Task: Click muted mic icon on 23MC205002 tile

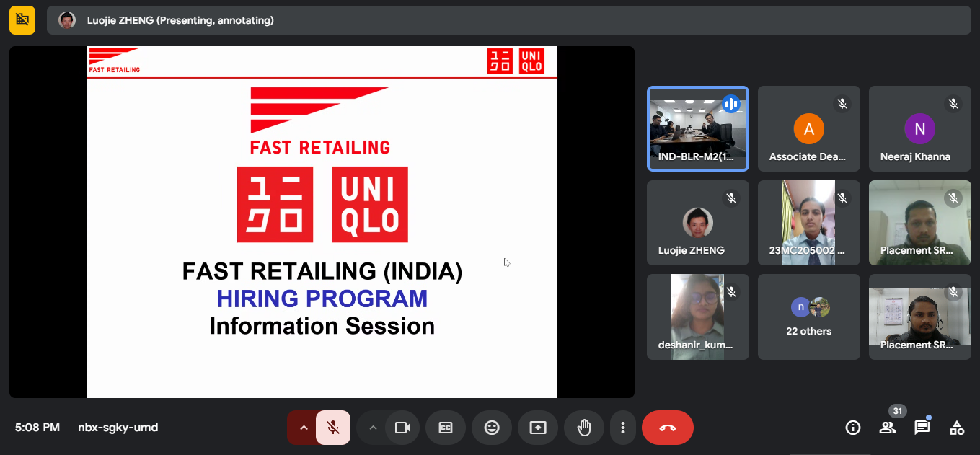Action: point(842,198)
